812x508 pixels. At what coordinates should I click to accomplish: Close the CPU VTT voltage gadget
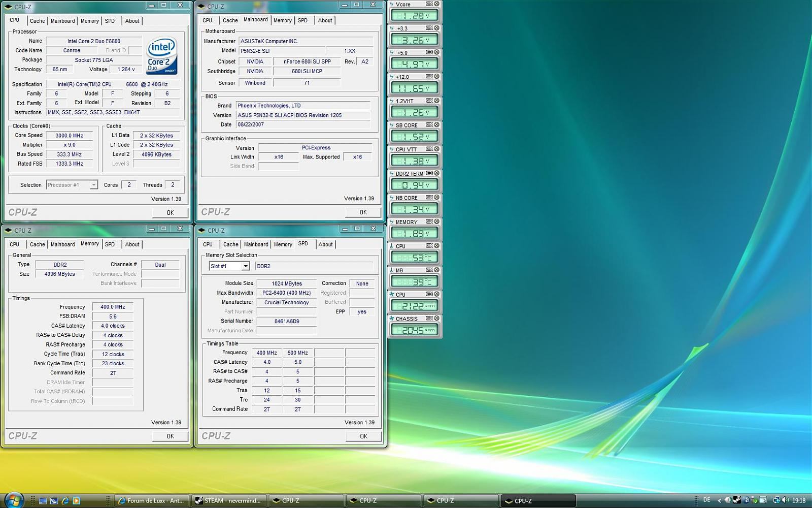[x=436, y=149]
